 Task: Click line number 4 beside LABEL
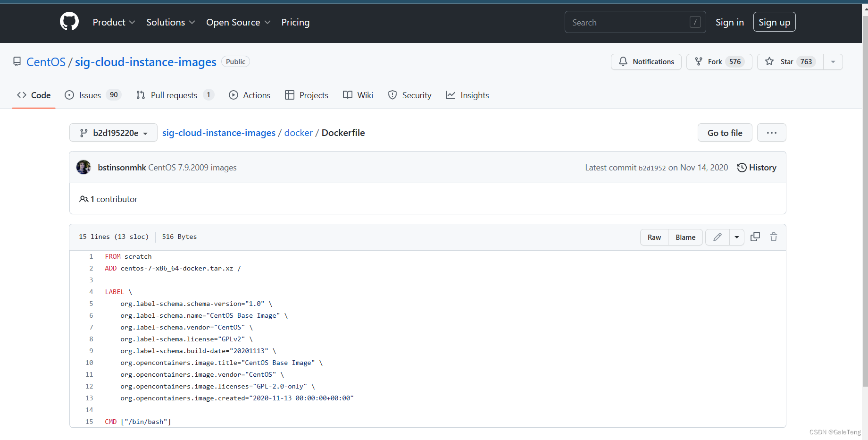(x=91, y=292)
